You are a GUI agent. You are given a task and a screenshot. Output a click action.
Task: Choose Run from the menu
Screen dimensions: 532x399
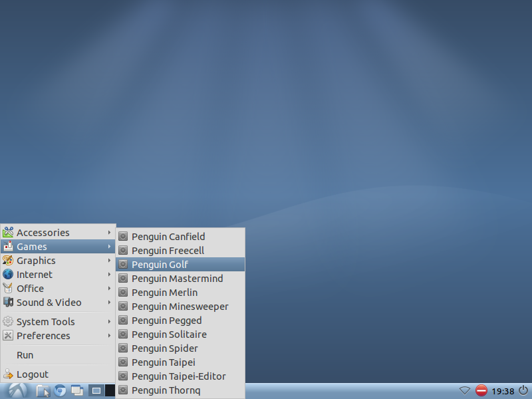click(x=58, y=355)
